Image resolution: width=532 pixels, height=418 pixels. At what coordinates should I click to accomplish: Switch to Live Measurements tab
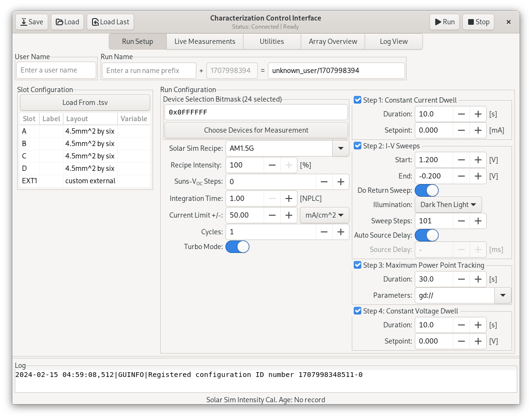click(205, 42)
